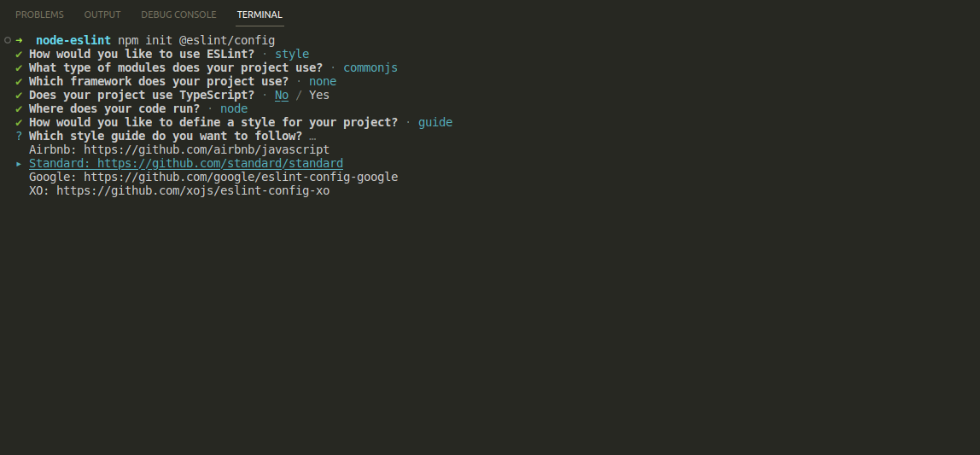980x455 pixels.
Task: Click the question mark before the style guide prompt
Action: (19, 136)
